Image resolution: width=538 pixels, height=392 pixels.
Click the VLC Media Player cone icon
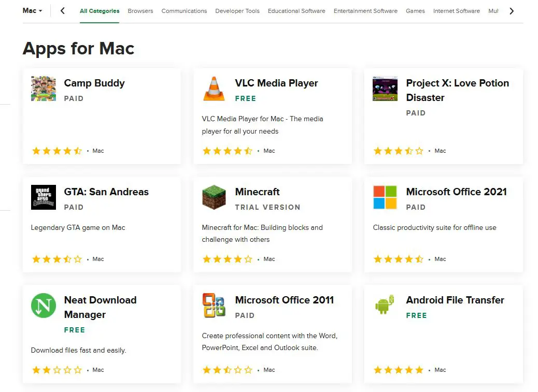point(214,89)
